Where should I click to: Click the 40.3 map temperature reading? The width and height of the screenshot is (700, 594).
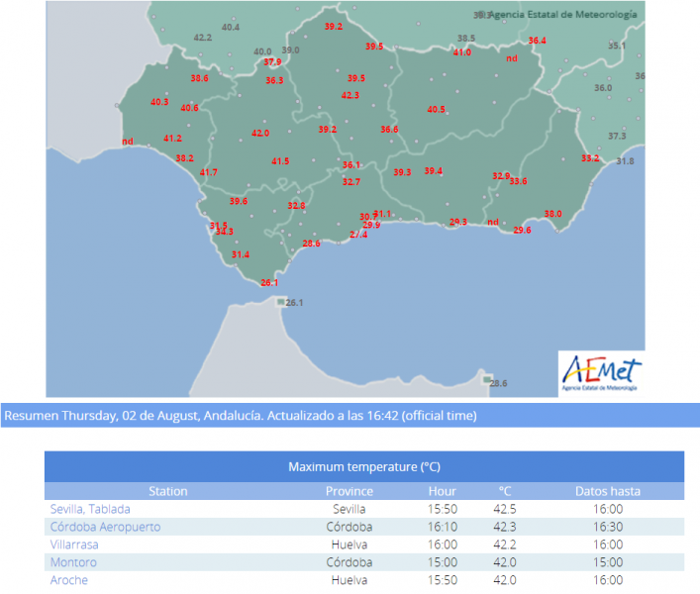pos(159,102)
